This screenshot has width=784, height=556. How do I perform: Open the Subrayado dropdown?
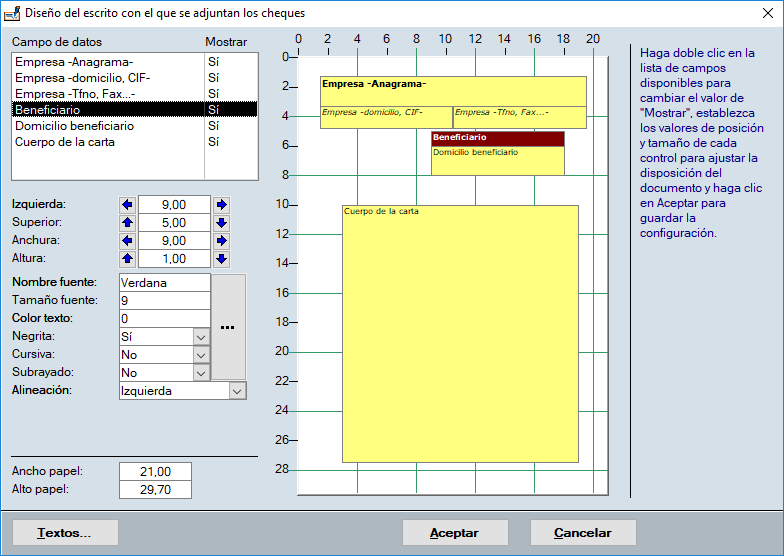pos(200,373)
